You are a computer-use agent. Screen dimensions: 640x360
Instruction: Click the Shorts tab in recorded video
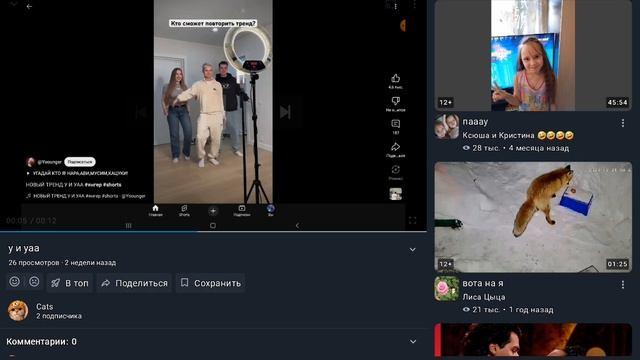184,210
